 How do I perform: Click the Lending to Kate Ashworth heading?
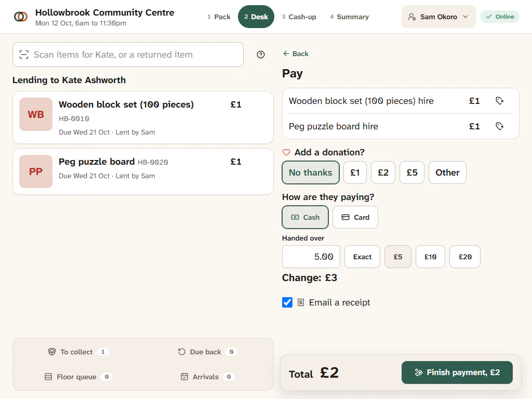click(69, 80)
